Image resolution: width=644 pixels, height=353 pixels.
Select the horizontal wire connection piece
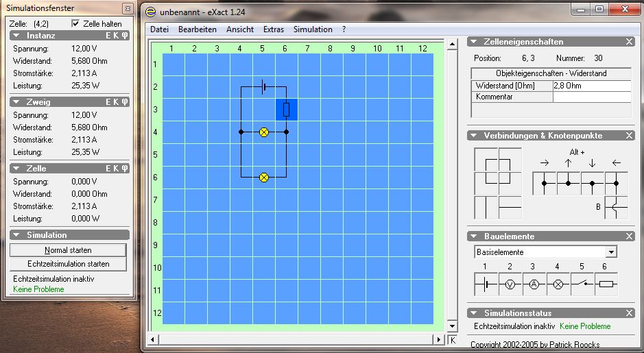[510, 207]
